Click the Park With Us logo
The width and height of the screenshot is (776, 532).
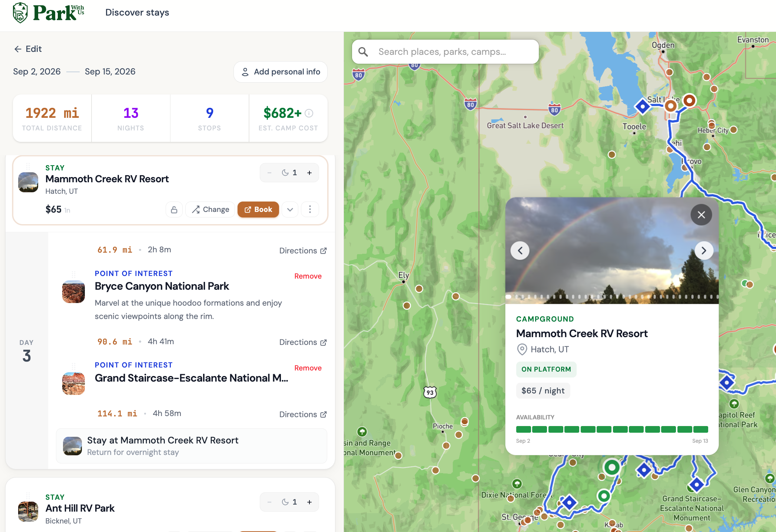48,13
